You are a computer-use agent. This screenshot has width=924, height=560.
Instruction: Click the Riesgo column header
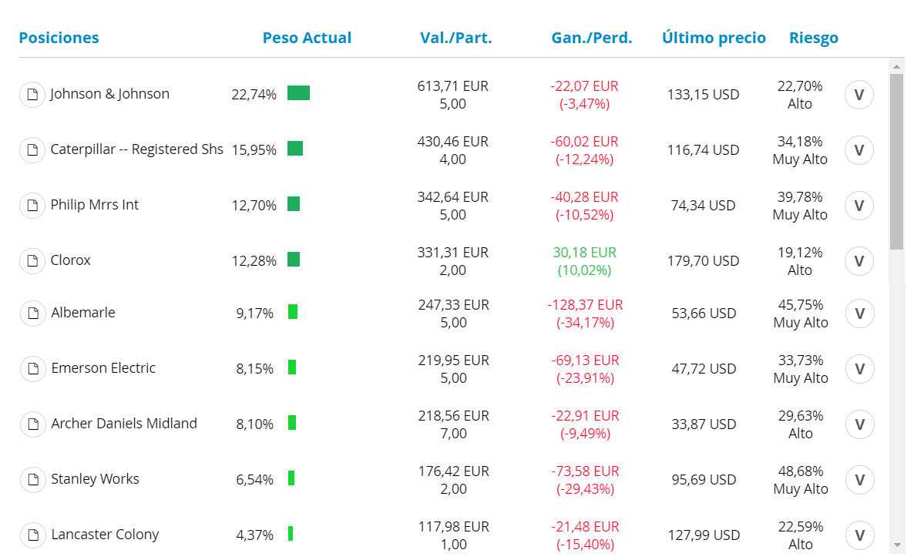click(x=814, y=38)
